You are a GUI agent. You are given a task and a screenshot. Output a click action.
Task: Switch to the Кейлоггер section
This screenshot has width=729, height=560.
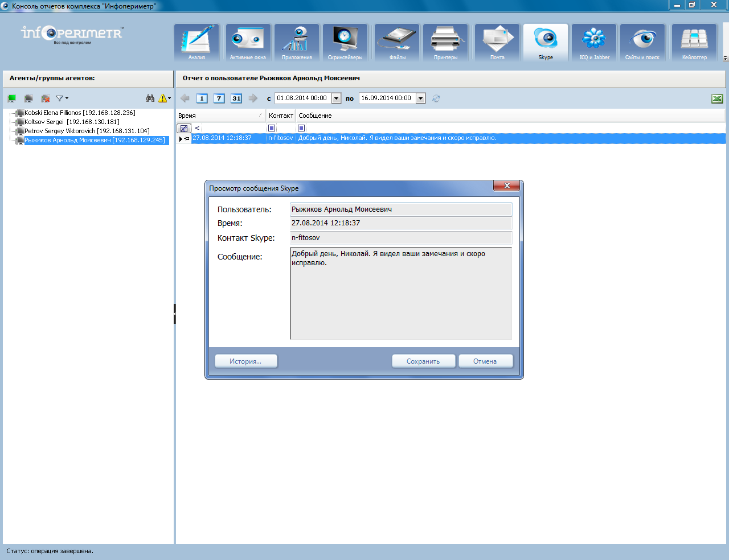coord(694,43)
